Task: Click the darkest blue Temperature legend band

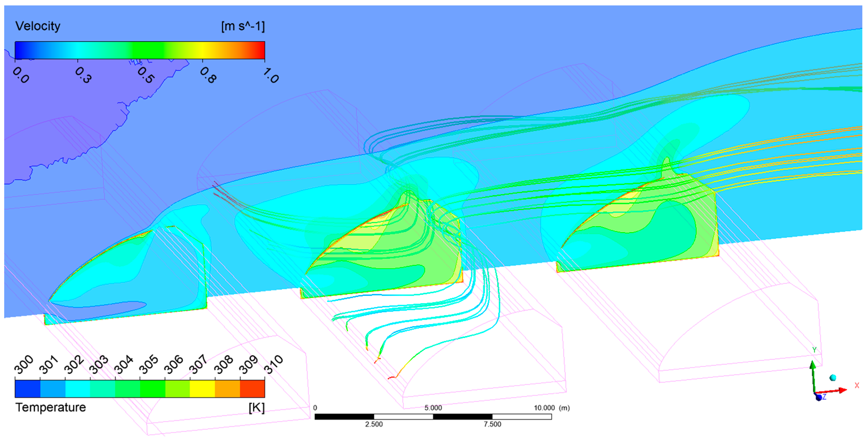Action: pos(27,389)
